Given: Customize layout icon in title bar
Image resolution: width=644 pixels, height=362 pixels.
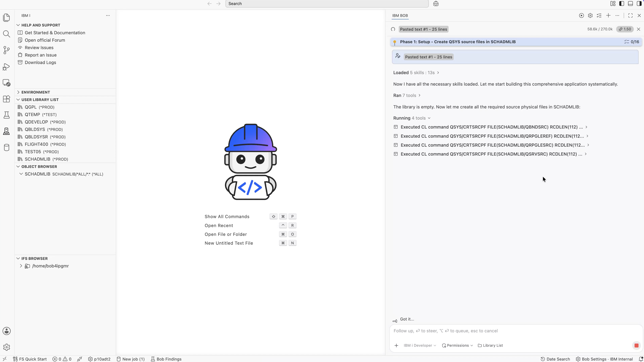Looking at the screenshot, I should (613, 4).
